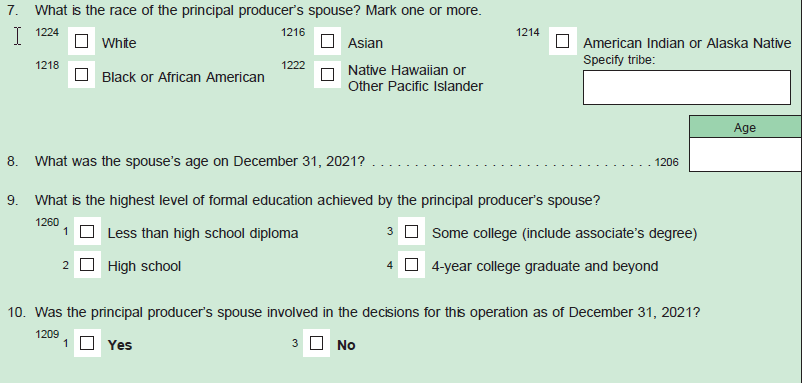Check No for spouse involved in decisions
The image size is (802, 383).
click(317, 343)
